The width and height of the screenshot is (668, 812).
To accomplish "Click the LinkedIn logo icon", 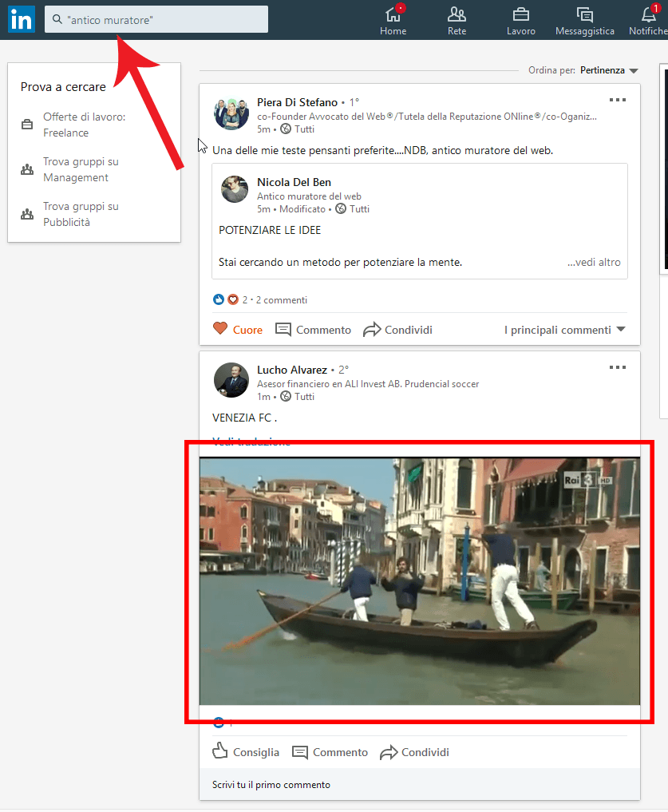I will (x=20, y=19).
